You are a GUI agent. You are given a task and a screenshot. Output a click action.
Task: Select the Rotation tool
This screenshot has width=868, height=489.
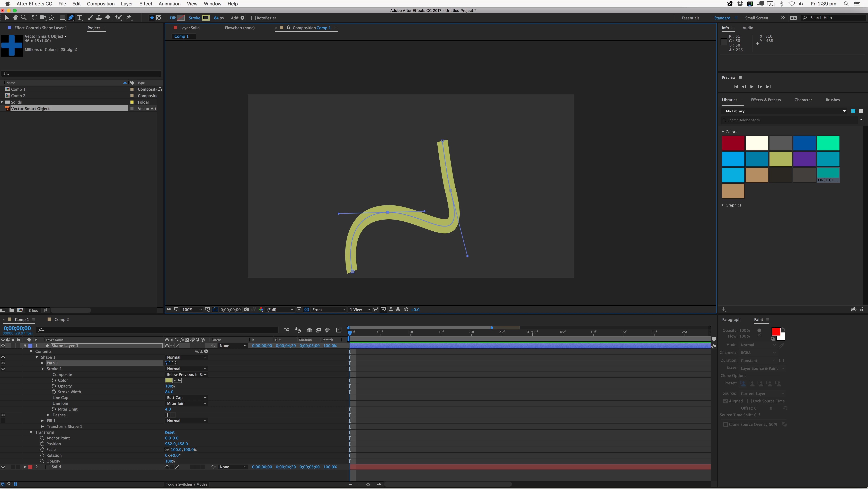tap(34, 17)
